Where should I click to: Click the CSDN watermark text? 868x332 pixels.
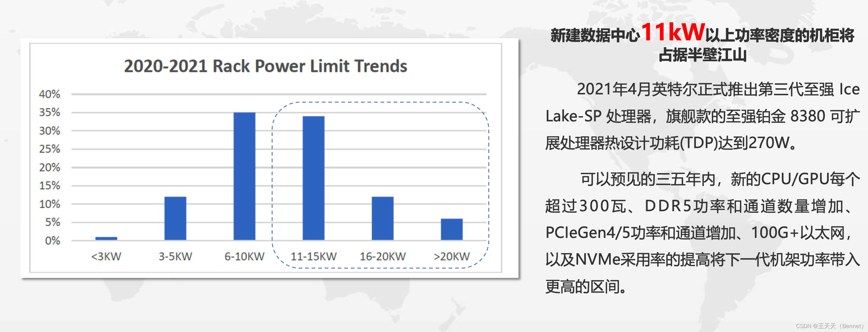point(829,326)
